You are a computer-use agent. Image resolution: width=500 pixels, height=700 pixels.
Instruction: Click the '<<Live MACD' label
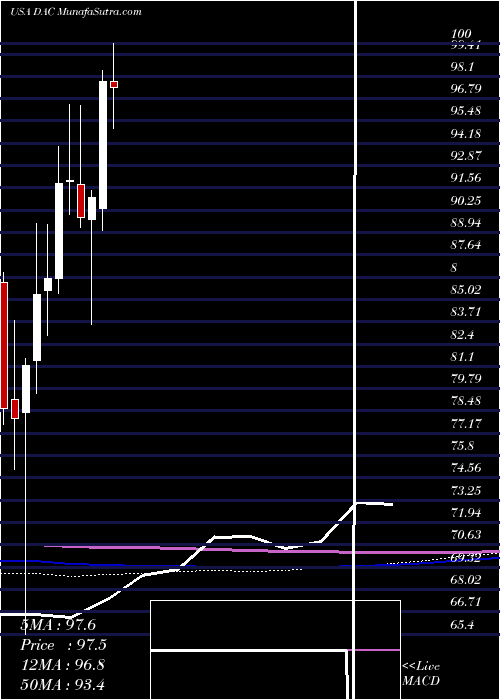click(x=421, y=673)
